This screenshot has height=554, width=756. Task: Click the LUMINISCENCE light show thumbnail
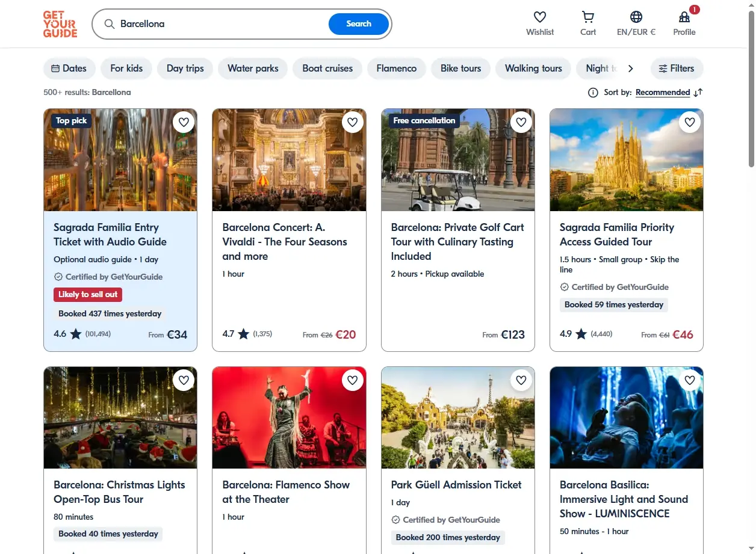(627, 417)
